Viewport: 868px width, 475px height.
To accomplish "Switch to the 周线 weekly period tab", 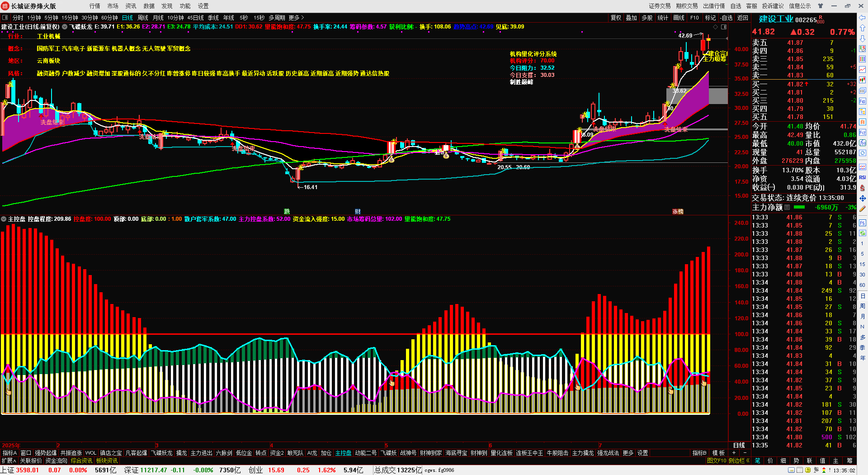I will point(143,18).
